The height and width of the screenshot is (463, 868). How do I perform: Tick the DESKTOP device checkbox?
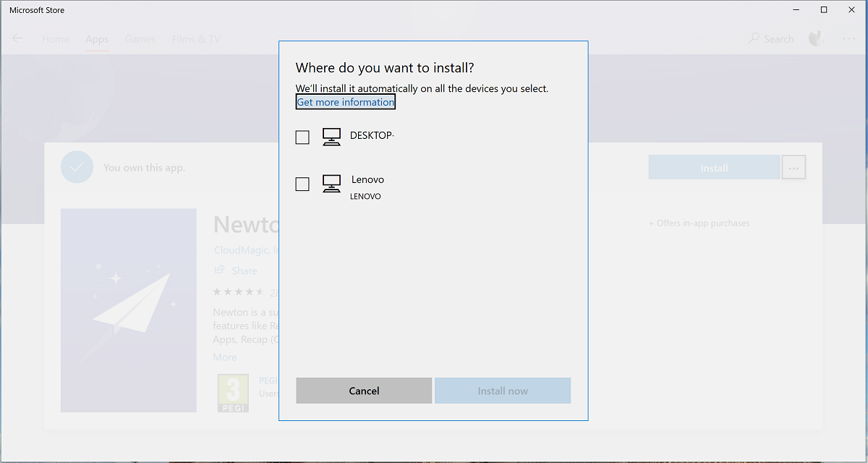coord(302,137)
